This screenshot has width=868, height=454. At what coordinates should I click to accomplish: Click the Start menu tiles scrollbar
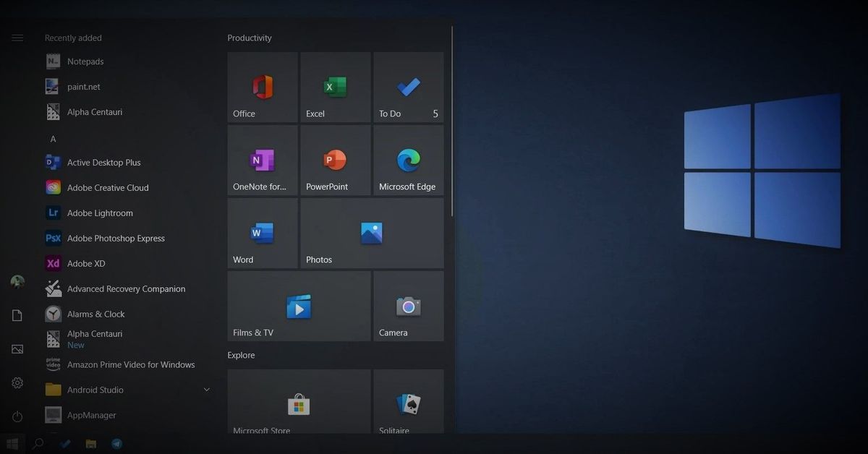pyautogui.click(x=452, y=121)
